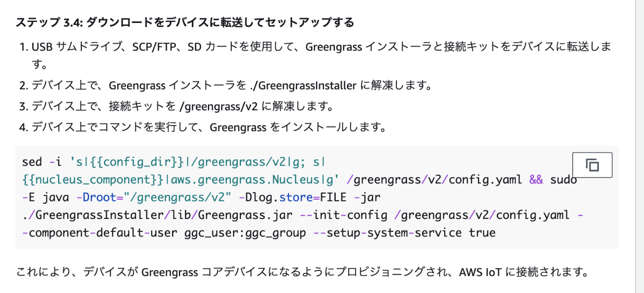Copy the Greengrass install command
Viewport: 644px width, 293px height.
(x=592, y=165)
